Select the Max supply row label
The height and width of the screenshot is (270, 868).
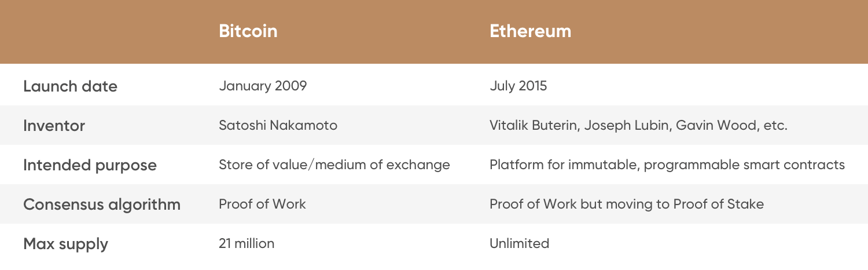(x=65, y=244)
